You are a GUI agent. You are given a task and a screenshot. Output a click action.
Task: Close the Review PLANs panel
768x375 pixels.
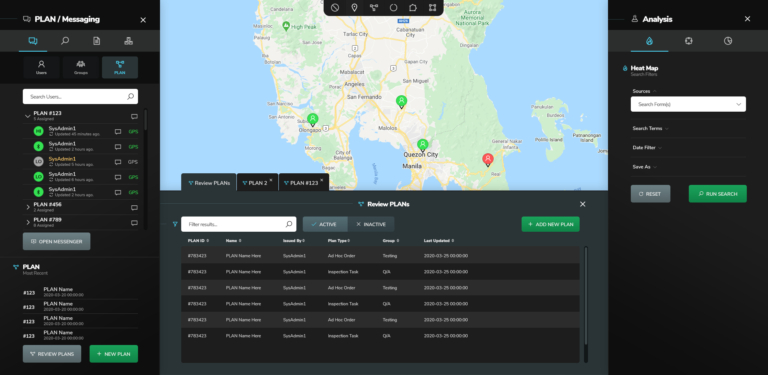pyautogui.click(x=582, y=204)
